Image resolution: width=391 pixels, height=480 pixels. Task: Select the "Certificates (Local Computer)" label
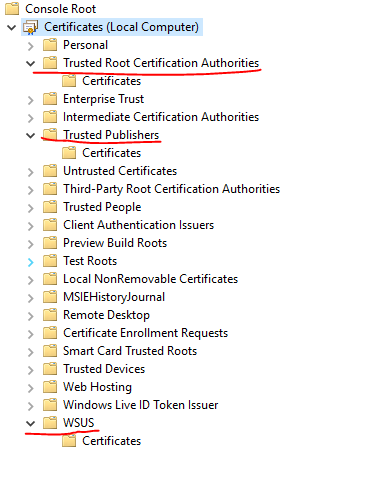pyautogui.click(x=121, y=27)
